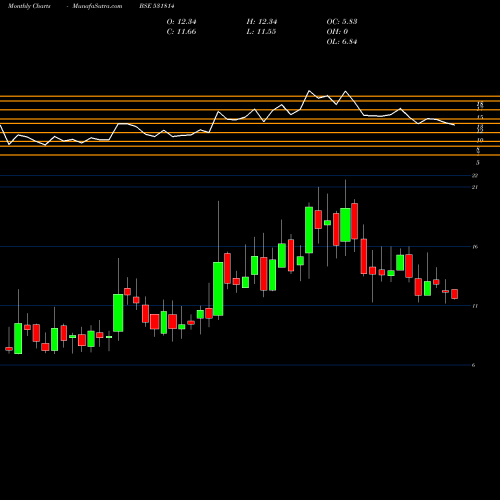Click the 'OL: 6.84' value
The width and height of the screenshot is (500, 500).
(x=342, y=42)
